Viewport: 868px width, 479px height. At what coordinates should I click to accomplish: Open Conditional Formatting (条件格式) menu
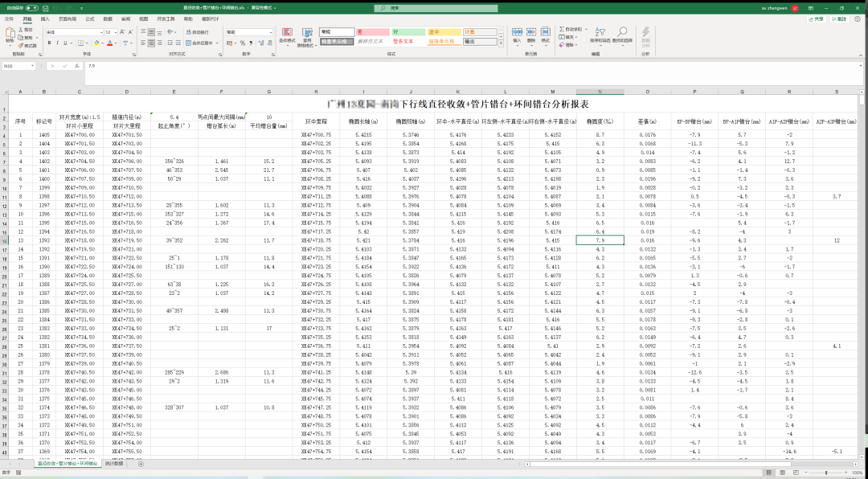click(x=287, y=37)
